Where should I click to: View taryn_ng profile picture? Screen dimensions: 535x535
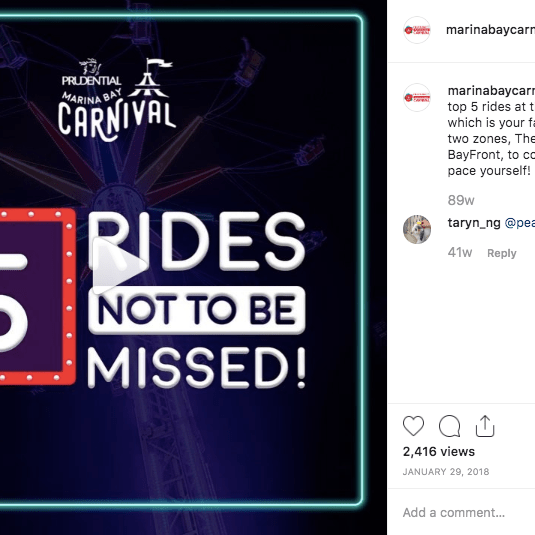[x=417, y=229]
